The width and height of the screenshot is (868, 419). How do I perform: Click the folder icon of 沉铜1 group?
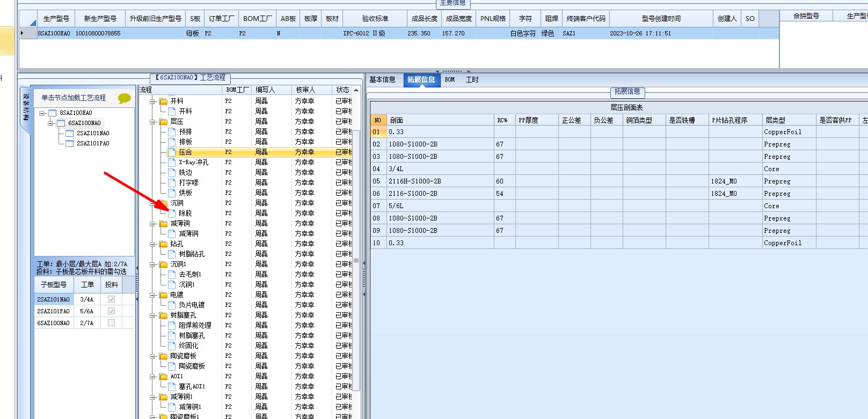pos(164,264)
